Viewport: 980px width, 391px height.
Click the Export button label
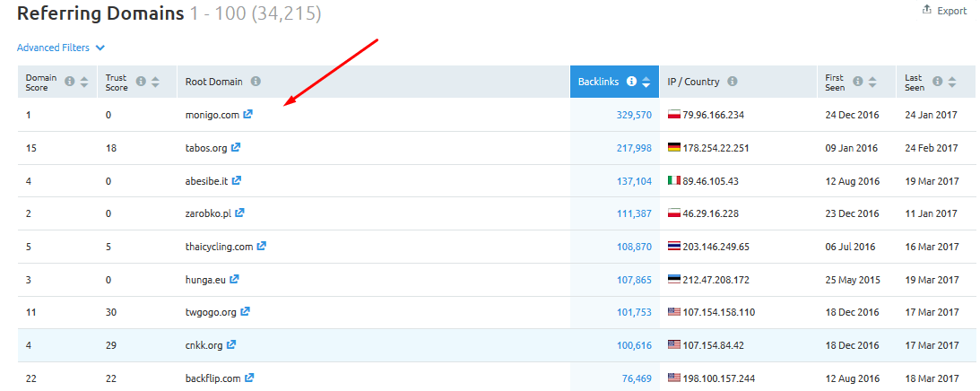point(952,11)
